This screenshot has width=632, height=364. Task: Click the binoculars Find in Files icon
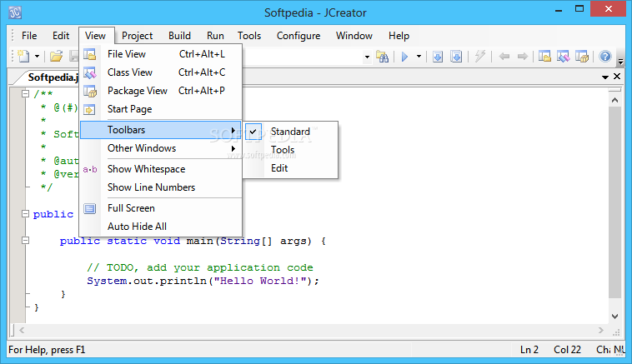click(x=382, y=57)
